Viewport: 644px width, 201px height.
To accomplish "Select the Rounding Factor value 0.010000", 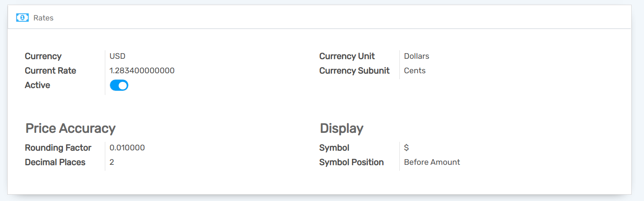I will (127, 148).
